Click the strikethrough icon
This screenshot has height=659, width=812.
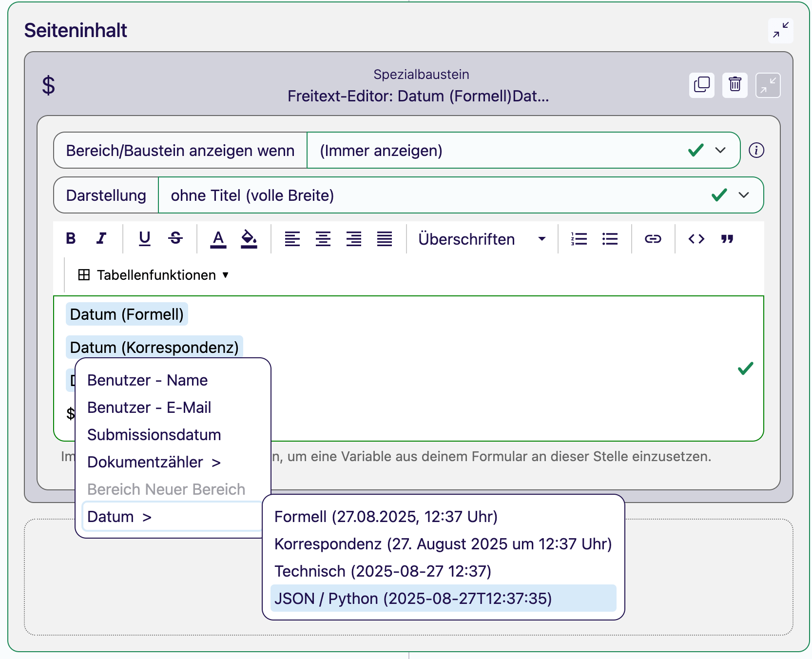(175, 238)
